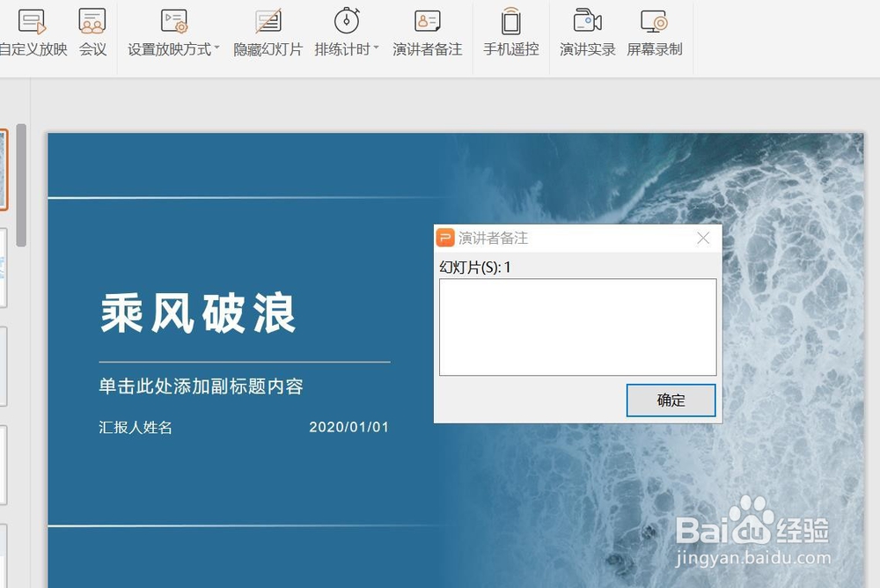Expand the 设置放映方式 dropdown arrow

217,48
